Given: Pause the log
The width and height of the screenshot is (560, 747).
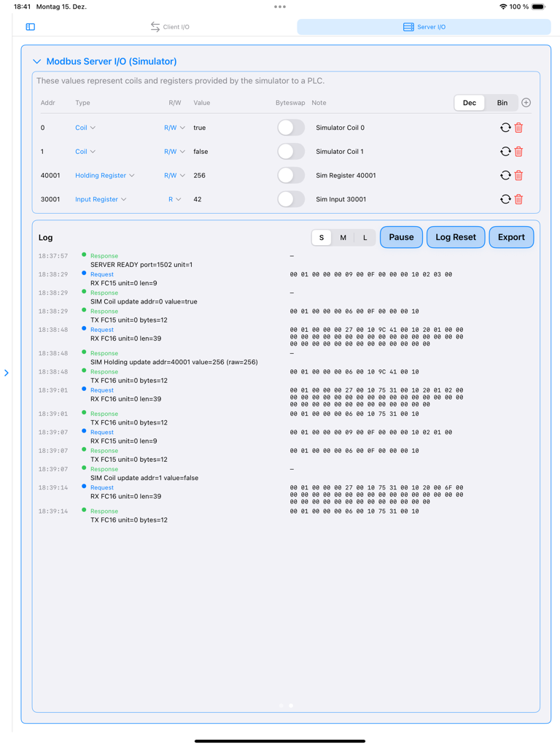Looking at the screenshot, I should pyautogui.click(x=402, y=237).
